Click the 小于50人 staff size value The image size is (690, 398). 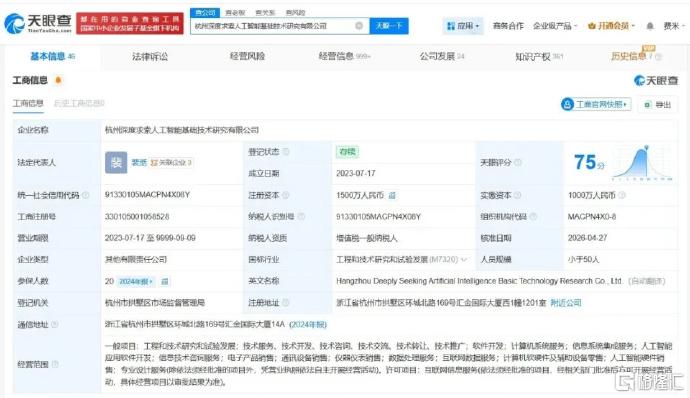tap(584, 260)
